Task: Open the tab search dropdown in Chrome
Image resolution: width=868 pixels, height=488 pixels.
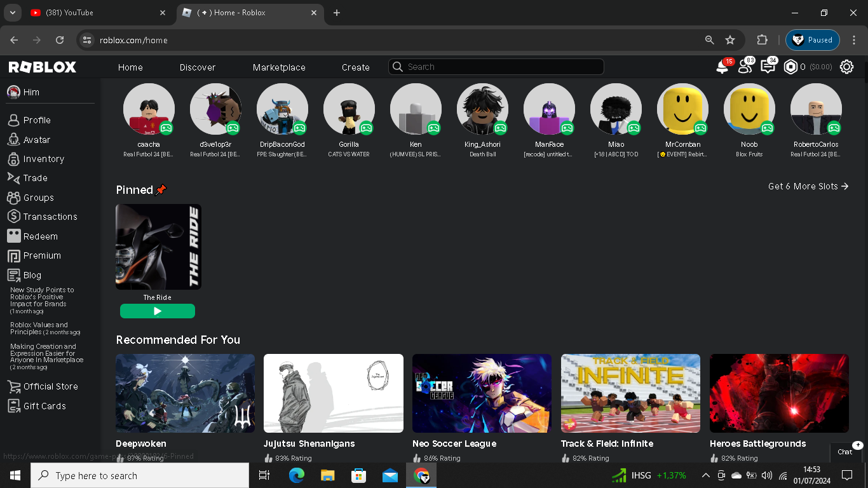Action: coord(12,13)
